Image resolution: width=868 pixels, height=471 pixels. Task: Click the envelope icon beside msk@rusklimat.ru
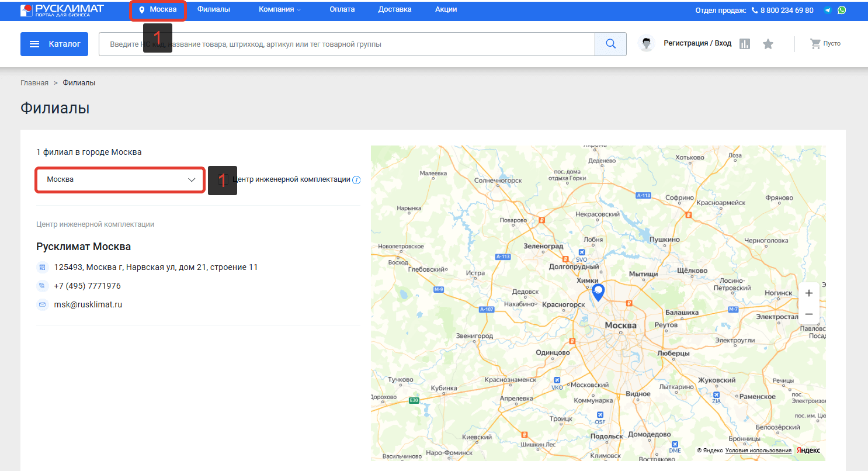pos(42,305)
